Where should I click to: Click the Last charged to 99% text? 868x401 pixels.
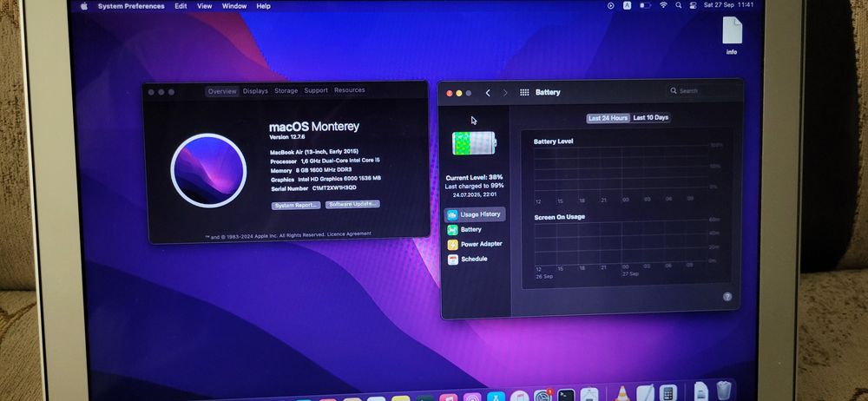(x=475, y=186)
